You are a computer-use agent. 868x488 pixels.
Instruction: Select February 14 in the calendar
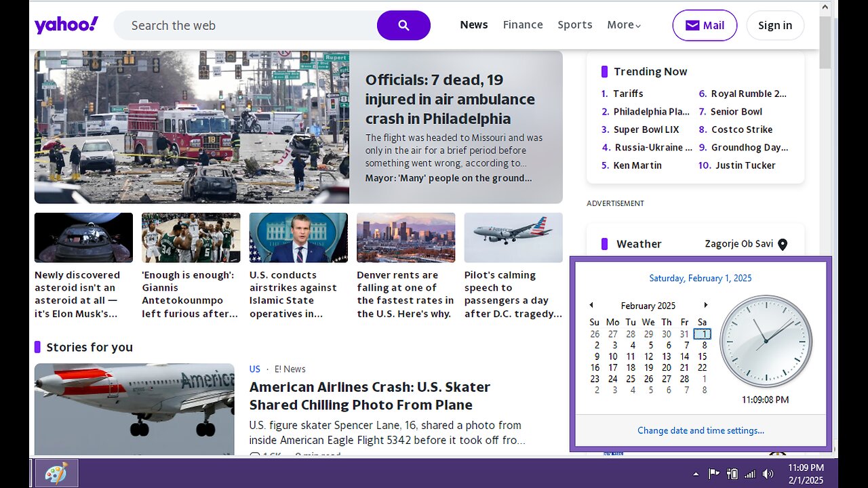click(x=684, y=357)
